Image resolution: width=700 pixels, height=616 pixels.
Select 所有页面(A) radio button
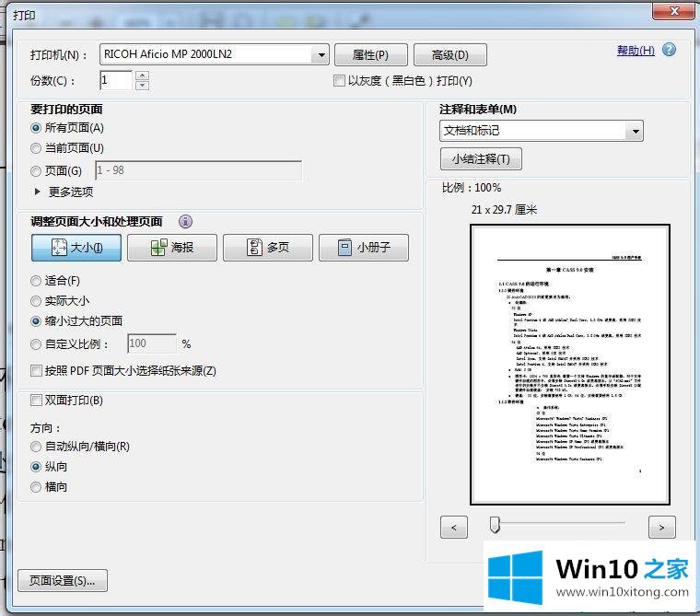36,128
